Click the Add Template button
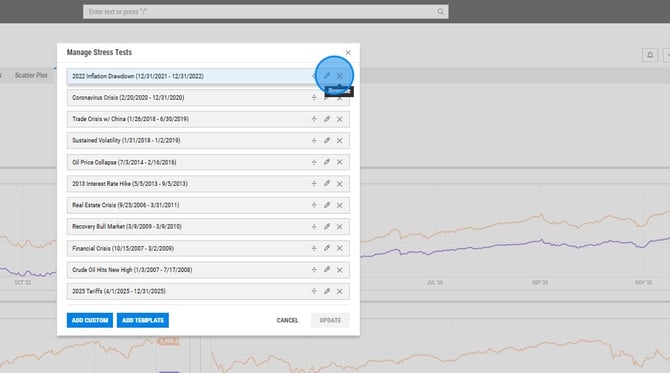Viewport: 670px width, 373px height. tap(143, 320)
